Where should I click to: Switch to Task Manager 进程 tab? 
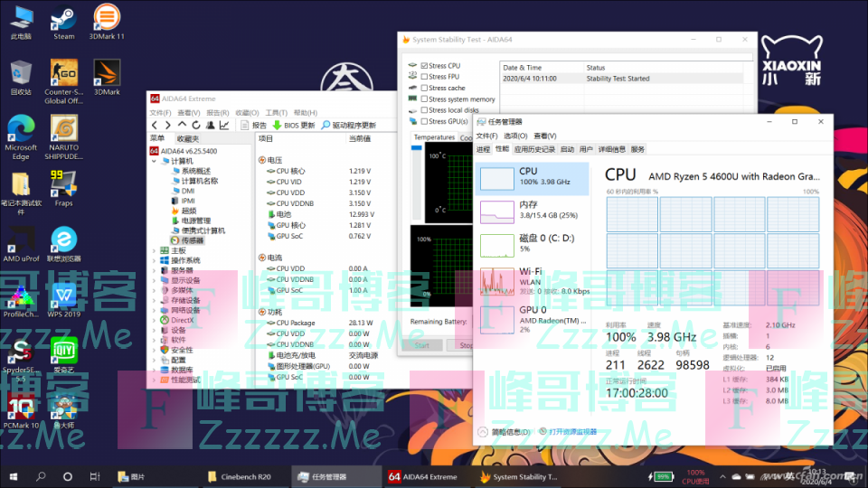tap(483, 149)
